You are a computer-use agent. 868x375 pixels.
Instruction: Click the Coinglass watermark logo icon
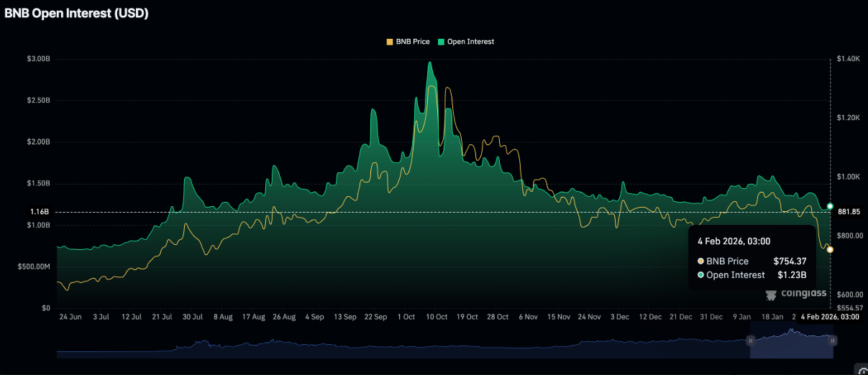coord(771,294)
